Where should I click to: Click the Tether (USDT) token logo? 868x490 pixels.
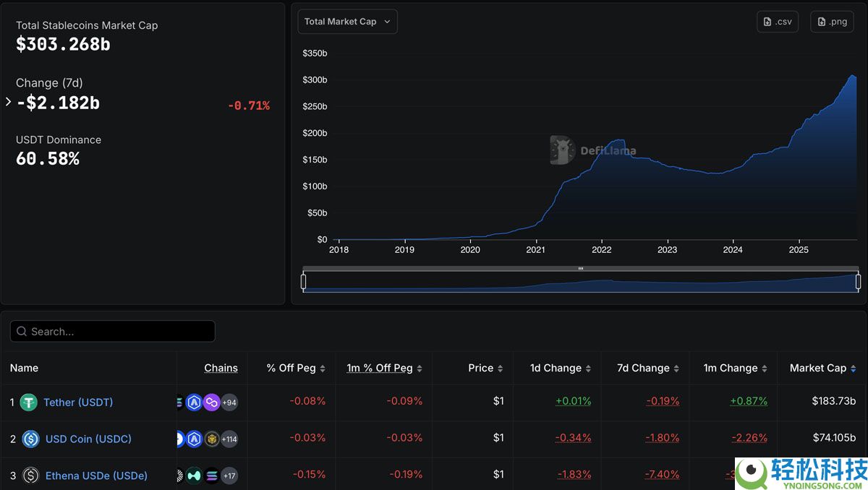pos(28,402)
